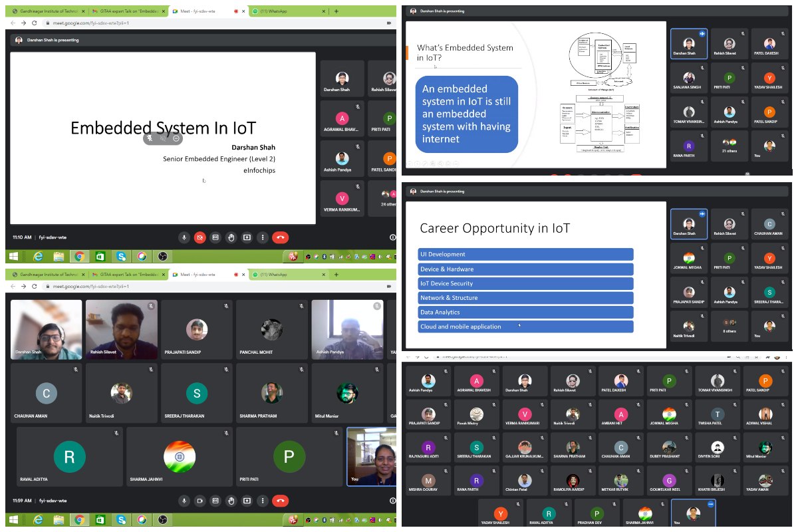The image size is (798, 532).
Task: Hang up the call in the 11:59 AM Meet window
Action: click(280, 500)
